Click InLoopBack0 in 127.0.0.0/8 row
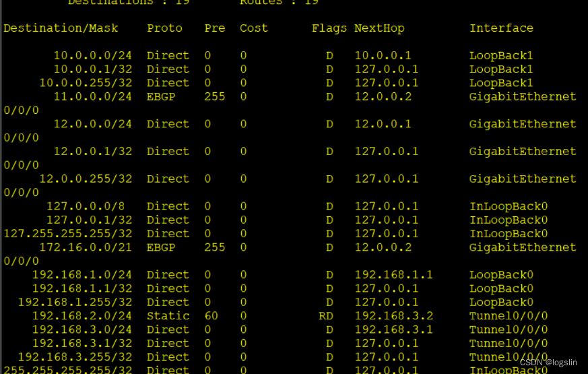The image size is (588, 374). coord(509,206)
